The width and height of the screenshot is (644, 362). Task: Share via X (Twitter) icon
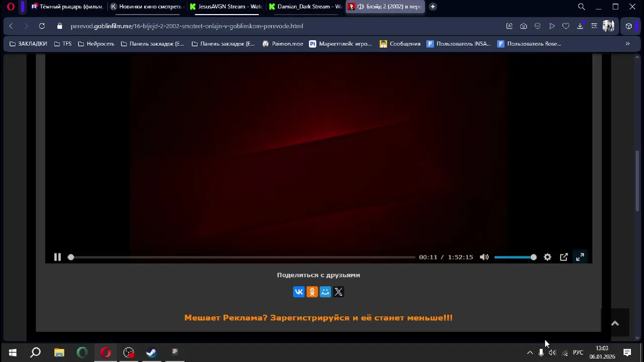[x=339, y=292]
